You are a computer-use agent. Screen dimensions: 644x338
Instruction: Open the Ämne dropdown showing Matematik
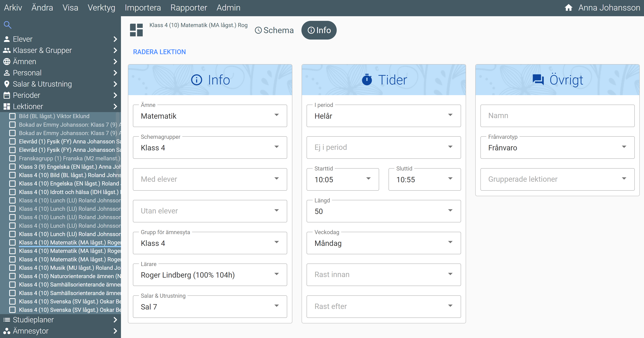click(x=210, y=116)
